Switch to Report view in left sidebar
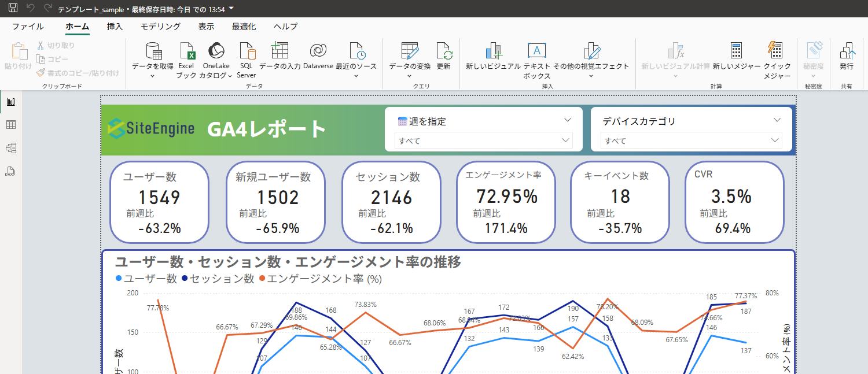Viewport: 868px width, 374px height. click(11, 102)
